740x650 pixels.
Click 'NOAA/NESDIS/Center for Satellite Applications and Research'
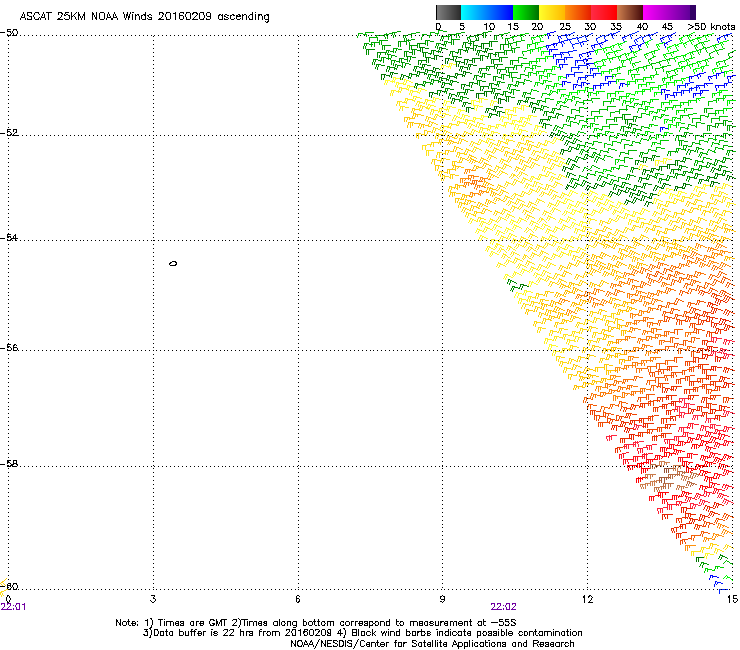pyautogui.click(x=432, y=644)
